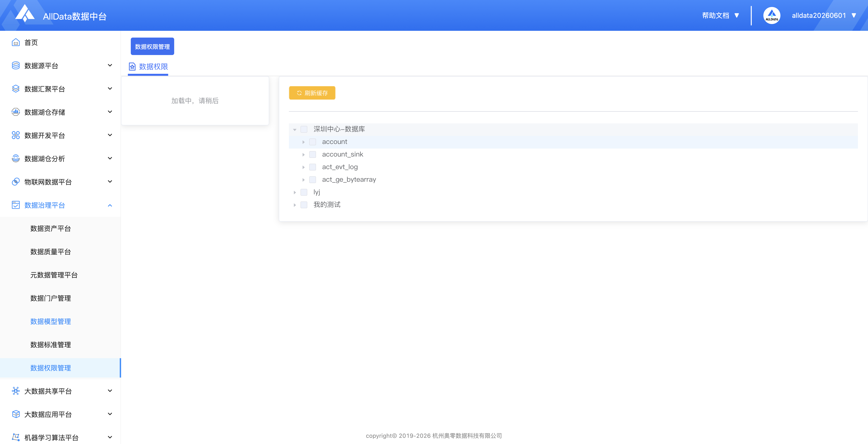Select the act_evt_log tree label
Viewport: 868px width, 444px height.
(x=340, y=167)
